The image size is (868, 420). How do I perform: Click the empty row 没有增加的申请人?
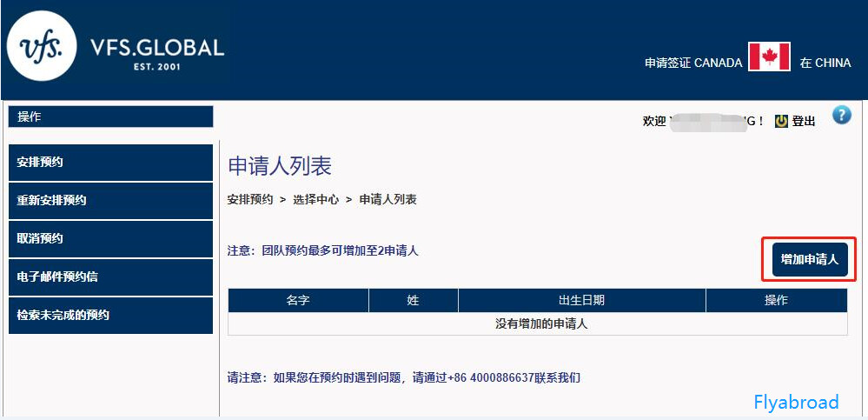click(x=537, y=323)
